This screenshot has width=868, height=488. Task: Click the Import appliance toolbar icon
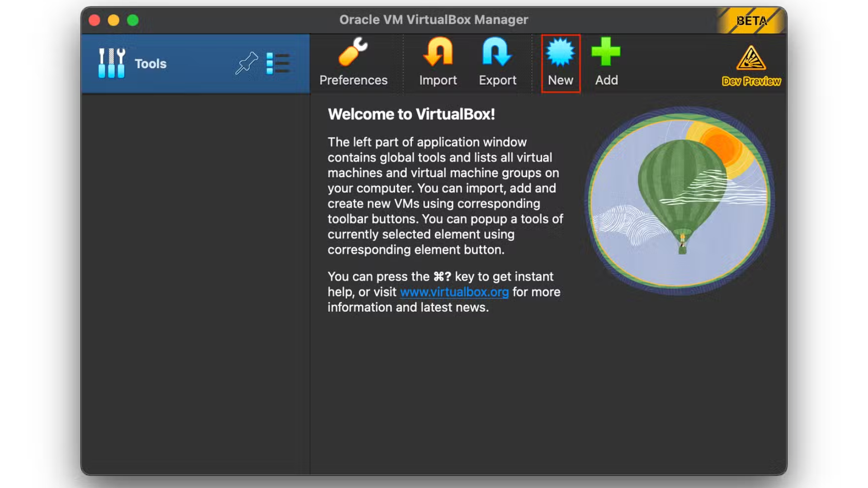click(x=438, y=63)
